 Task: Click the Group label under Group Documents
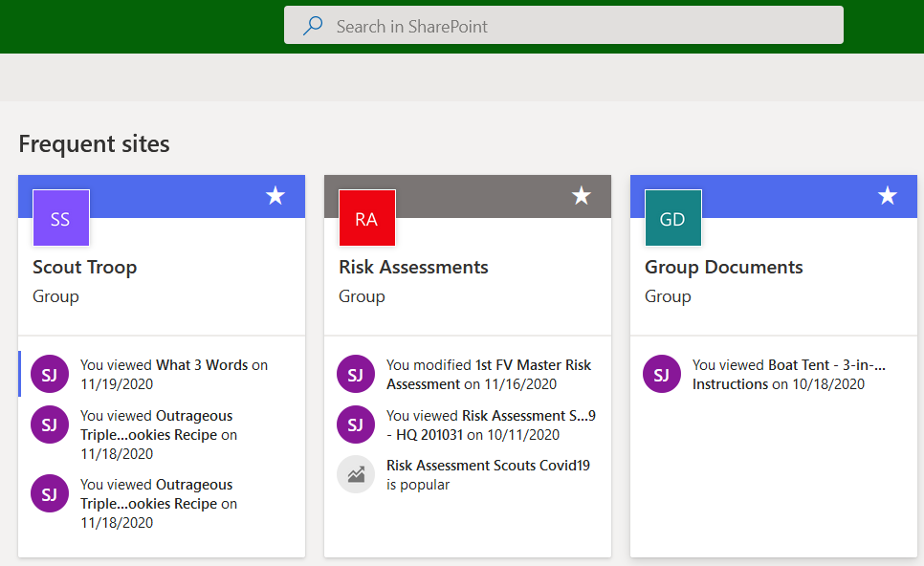668,296
